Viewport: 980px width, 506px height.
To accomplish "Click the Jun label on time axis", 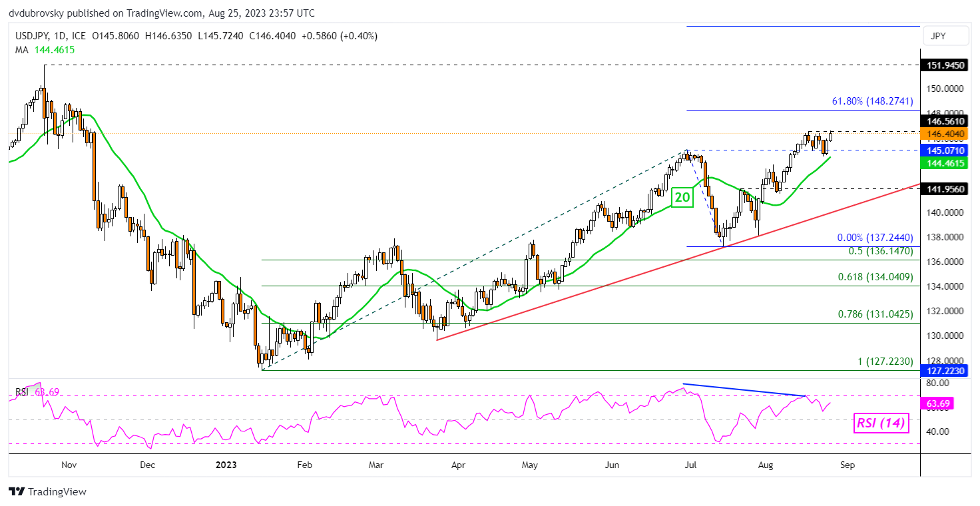I will pos(612,465).
